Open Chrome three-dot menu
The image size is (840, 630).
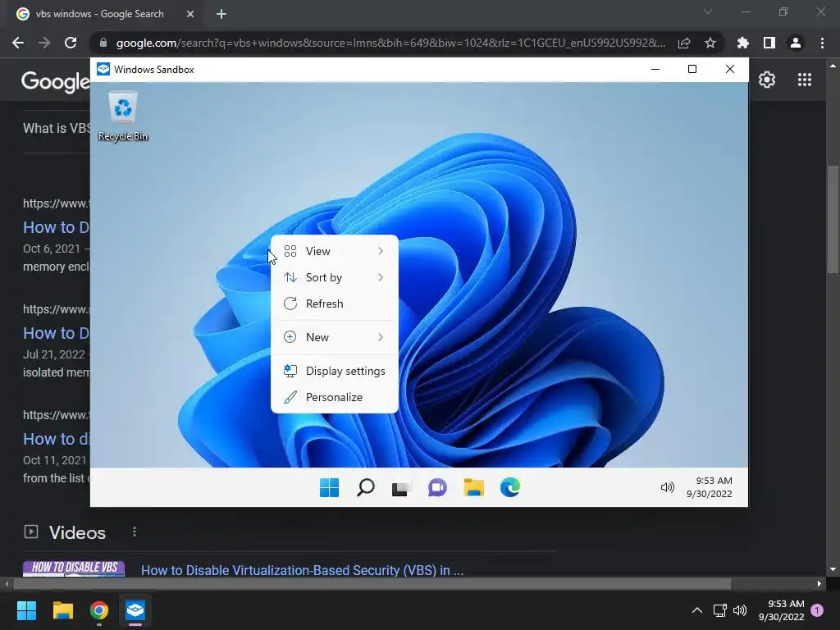point(822,43)
